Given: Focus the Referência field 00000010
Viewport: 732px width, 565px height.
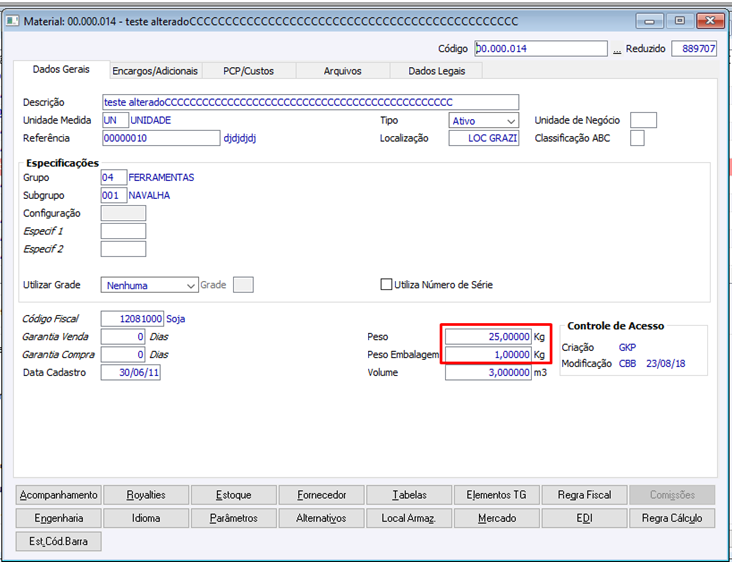Looking at the screenshot, I should click(161, 138).
